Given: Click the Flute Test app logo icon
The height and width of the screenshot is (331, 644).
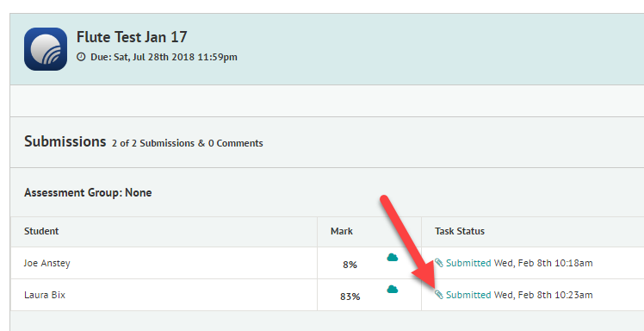Looking at the screenshot, I should (46, 49).
